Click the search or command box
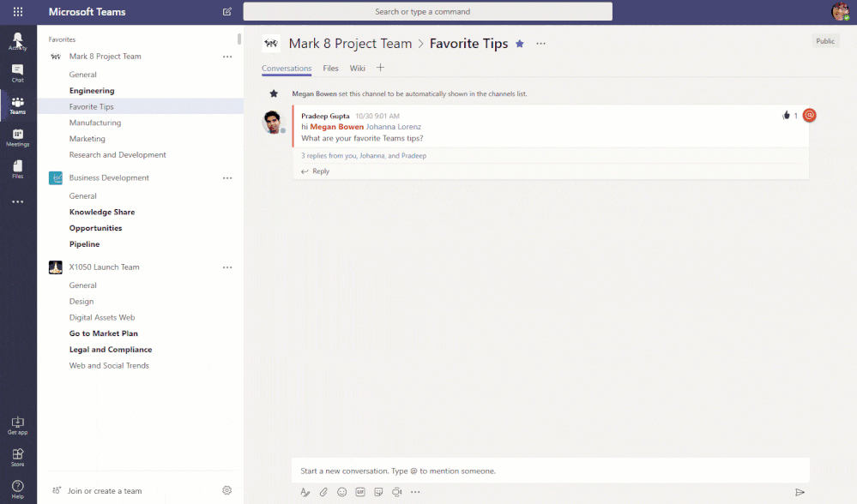 [x=427, y=11]
